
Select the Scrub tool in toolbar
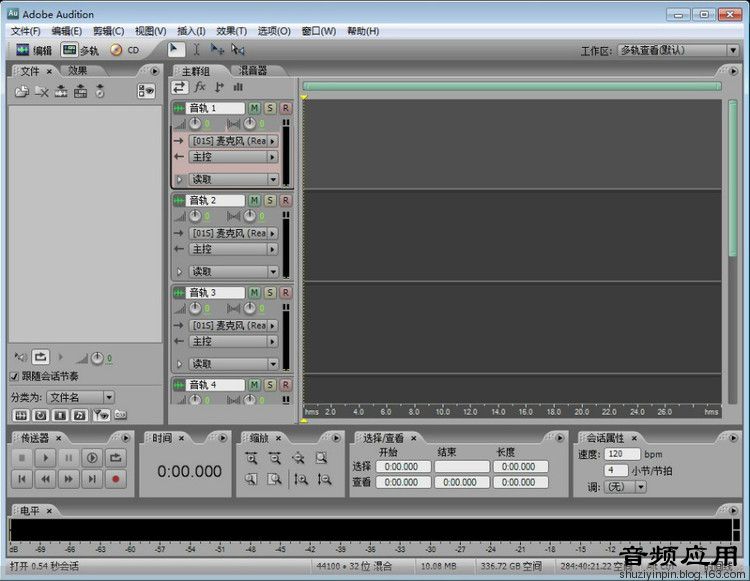[x=238, y=50]
